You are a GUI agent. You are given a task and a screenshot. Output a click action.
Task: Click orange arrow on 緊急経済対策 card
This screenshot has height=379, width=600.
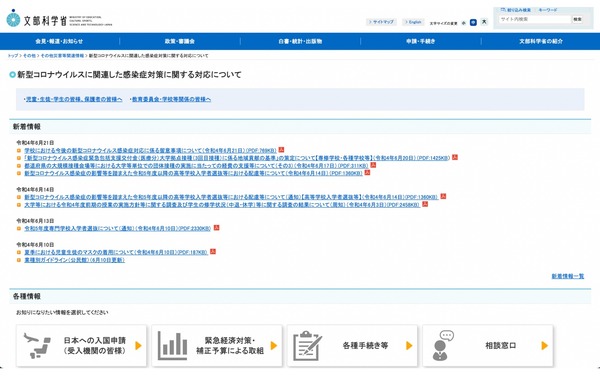click(x=274, y=346)
